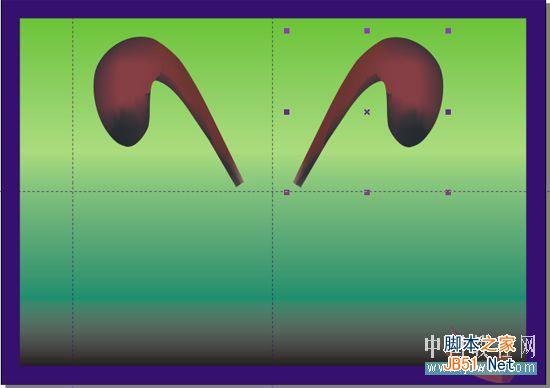Click the middle-left side selection handle
Screen dimensions: 550x388
pos(287,112)
